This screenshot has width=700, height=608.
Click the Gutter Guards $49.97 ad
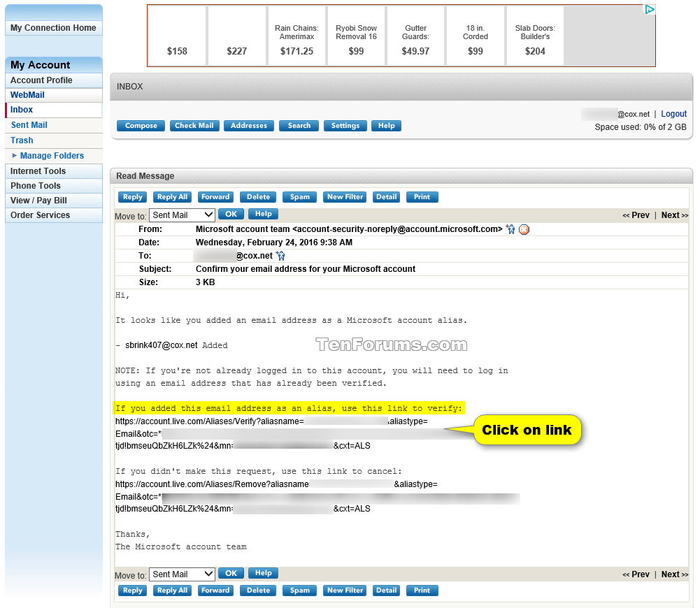click(x=415, y=36)
